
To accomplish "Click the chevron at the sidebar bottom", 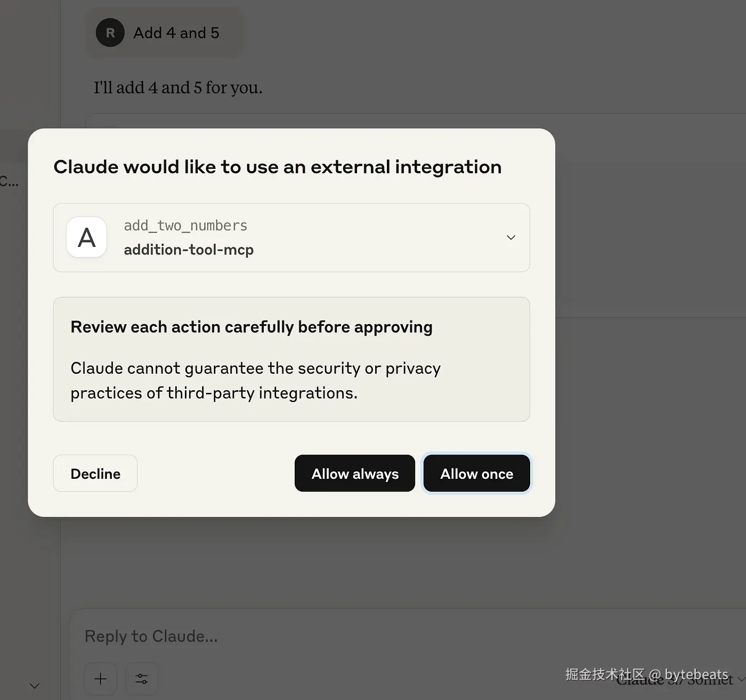I will click(35, 686).
